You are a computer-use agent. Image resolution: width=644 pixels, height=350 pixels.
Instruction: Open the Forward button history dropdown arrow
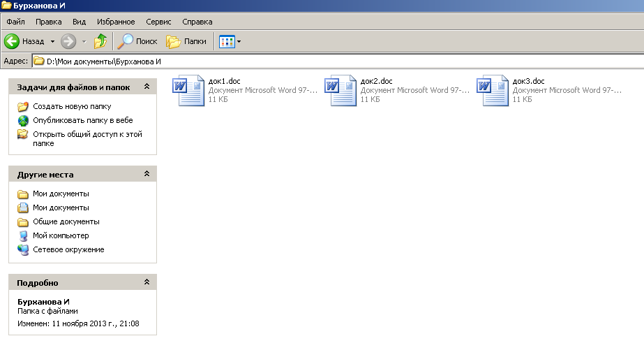[x=84, y=41]
